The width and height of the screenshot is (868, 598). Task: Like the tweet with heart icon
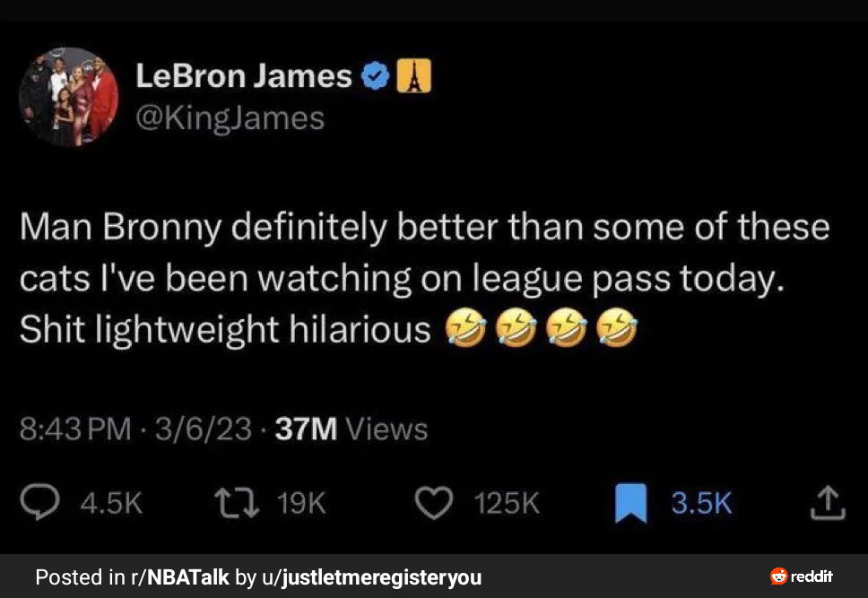[x=434, y=503]
